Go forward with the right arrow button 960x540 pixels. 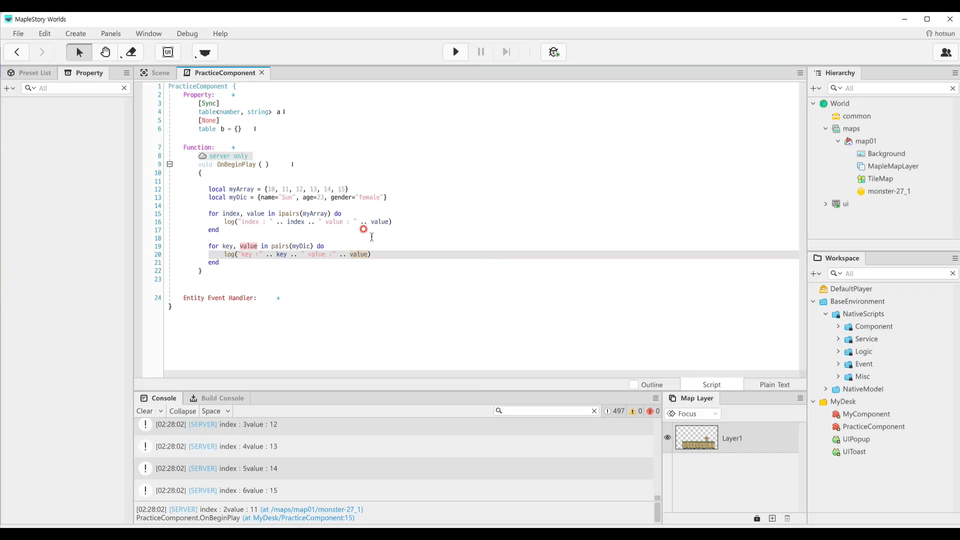42,52
